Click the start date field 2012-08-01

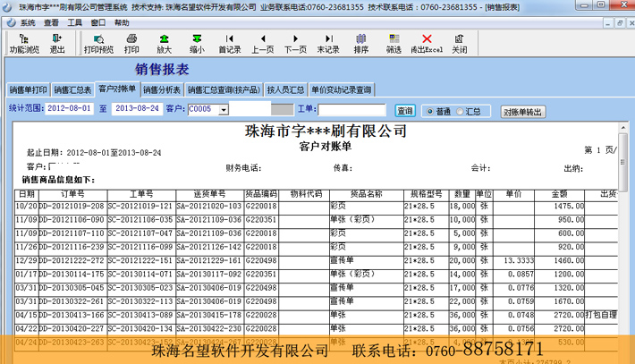pyautogui.click(x=69, y=108)
